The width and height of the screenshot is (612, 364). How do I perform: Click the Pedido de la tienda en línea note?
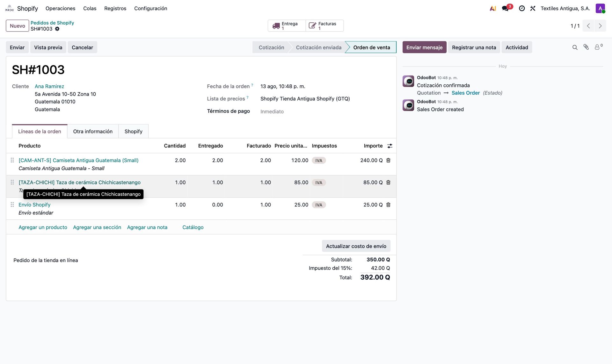[46, 260]
